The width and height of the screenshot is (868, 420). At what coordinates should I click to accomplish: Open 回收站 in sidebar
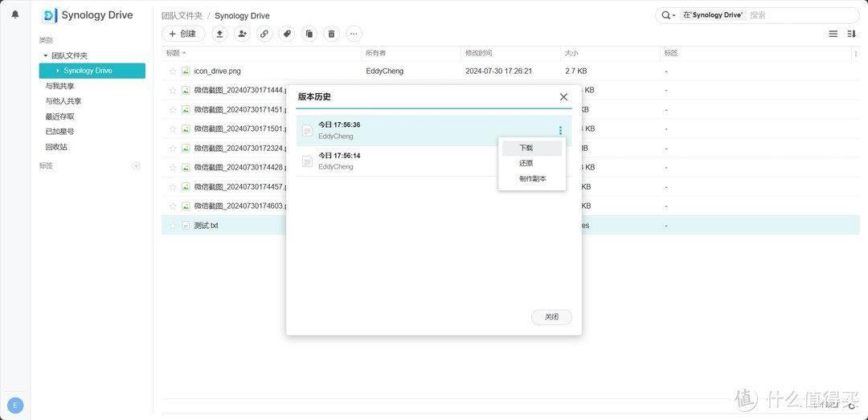(56, 147)
